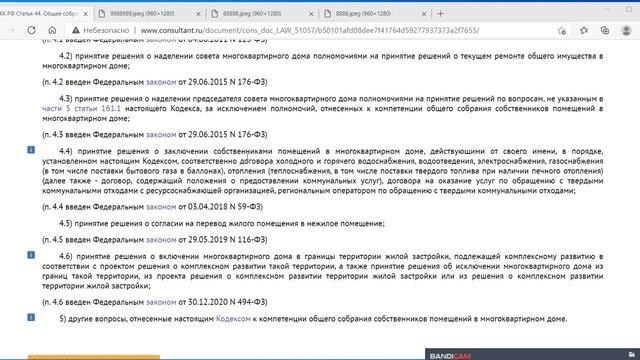Click the text '29.05.2019 N 116-ФЗ'
Screen dimensions: 640x360
(228, 240)
